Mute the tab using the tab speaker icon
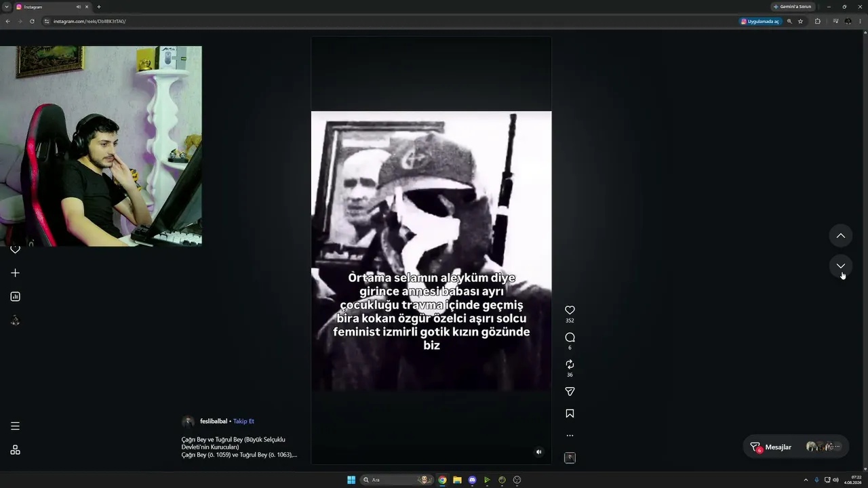This screenshot has width=868, height=488. pos(79,7)
